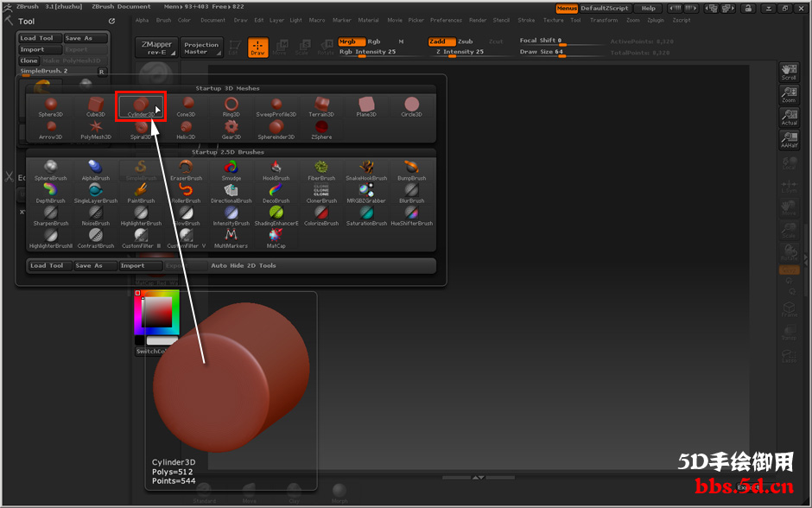Open the Help button
The image size is (812, 508).
click(x=649, y=9)
